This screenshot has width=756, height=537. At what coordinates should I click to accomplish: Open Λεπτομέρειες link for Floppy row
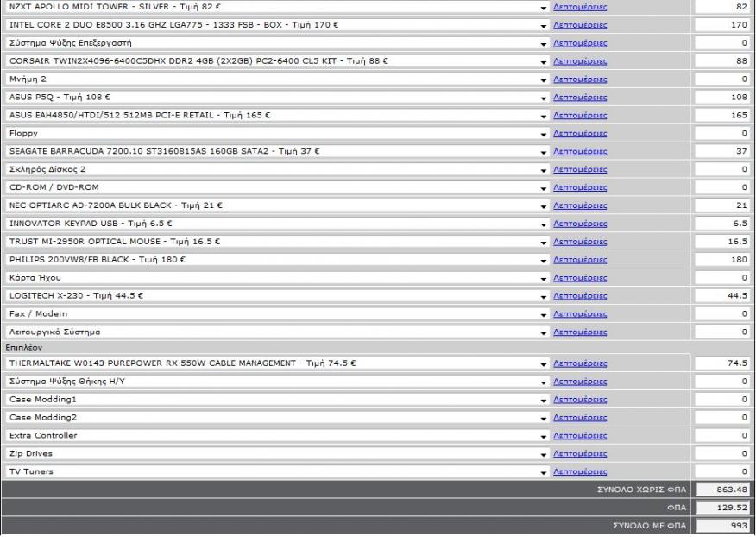click(580, 133)
